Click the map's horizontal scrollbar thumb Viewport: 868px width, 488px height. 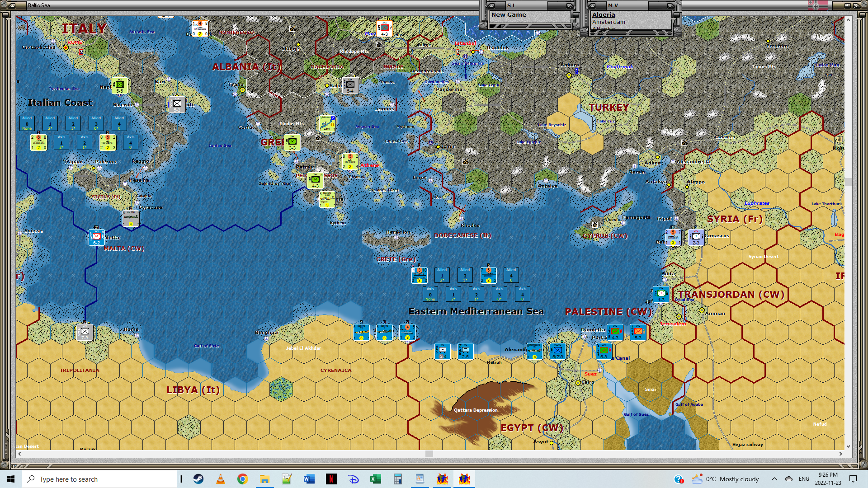pyautogui.click(x=429, y=454)
